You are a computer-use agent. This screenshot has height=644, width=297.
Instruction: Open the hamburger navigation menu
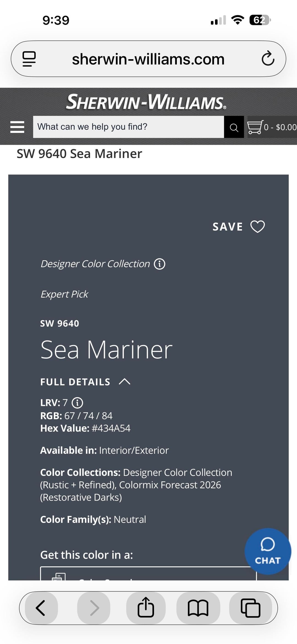(17, 127)
